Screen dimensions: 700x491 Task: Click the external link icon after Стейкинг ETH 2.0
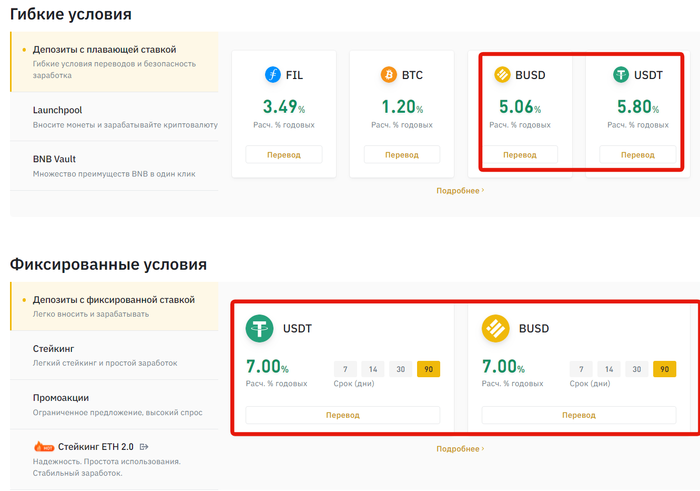[144, 446]
